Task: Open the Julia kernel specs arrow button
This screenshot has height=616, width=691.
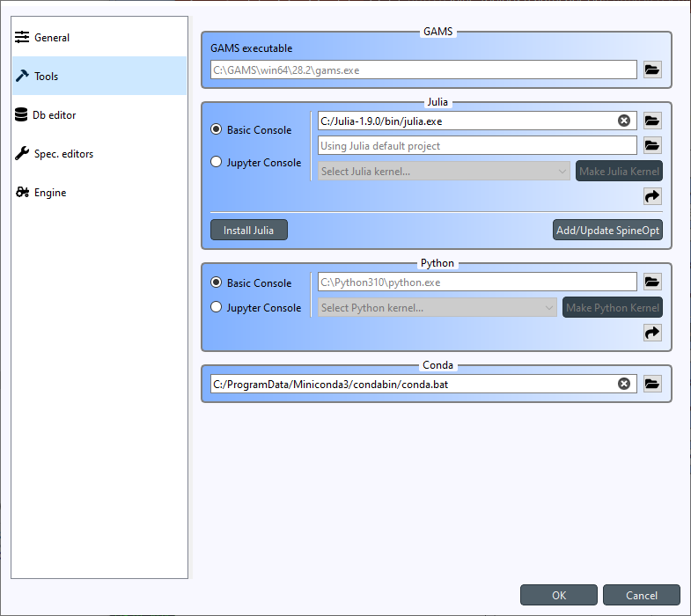Action: tap(652, 196)
